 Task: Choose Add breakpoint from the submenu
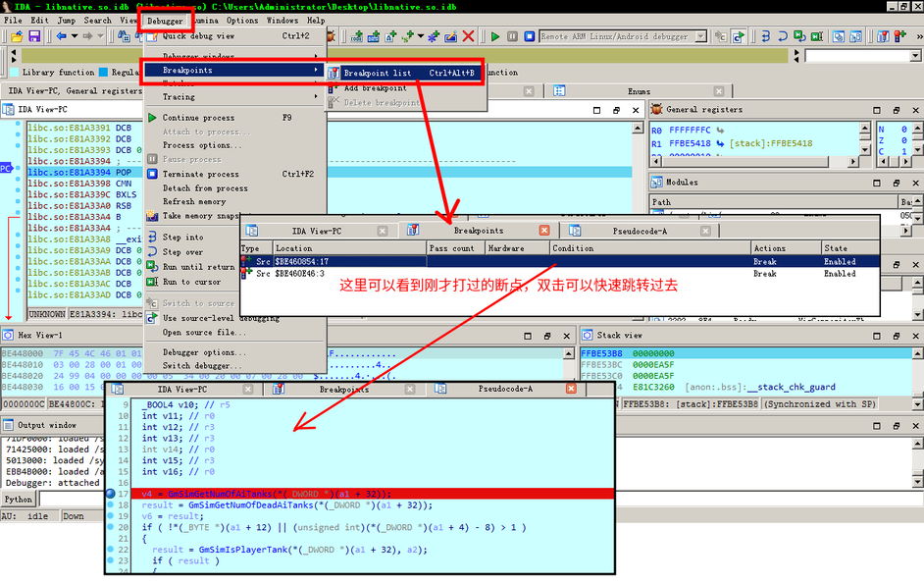(x=404, y=87)
